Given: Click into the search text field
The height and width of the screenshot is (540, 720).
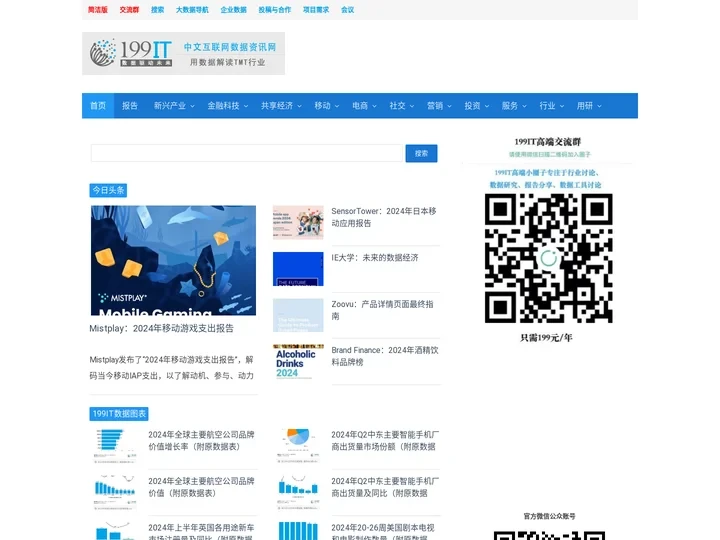Looking at the screenshot, I should tap(247, 153).
